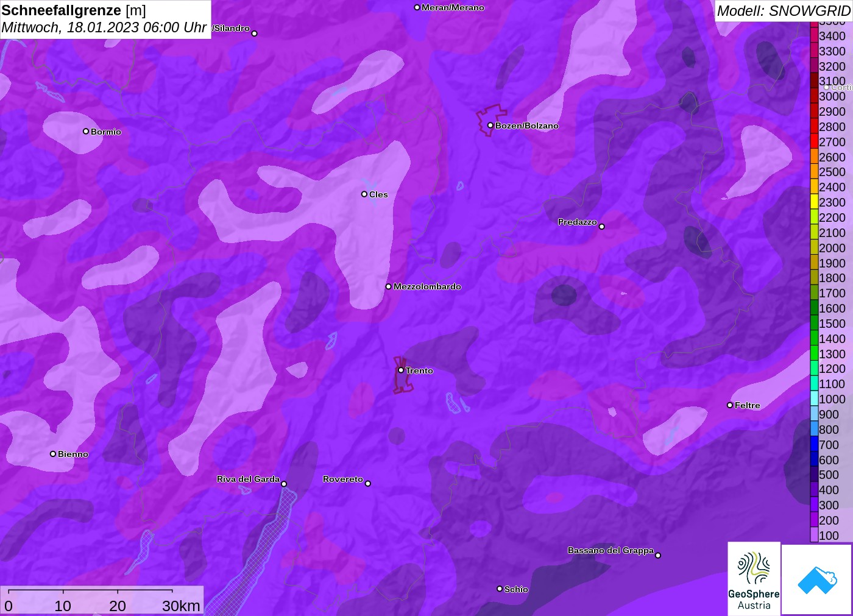The height and width of the screenshot is (616, 853).
Task: Click the Modell: SNOWGRID label
Action: click(783, 10)
